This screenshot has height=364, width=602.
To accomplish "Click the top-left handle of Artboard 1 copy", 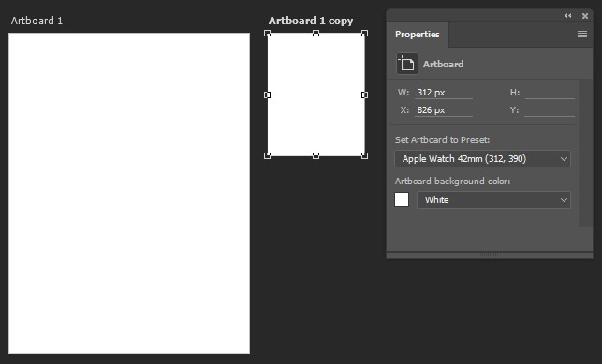I will pos(267,34).
